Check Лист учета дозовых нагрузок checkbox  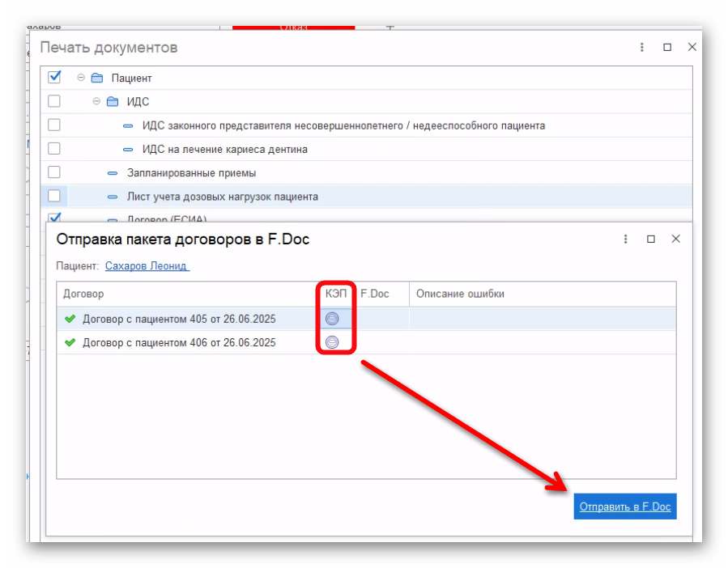coord(54,196)
